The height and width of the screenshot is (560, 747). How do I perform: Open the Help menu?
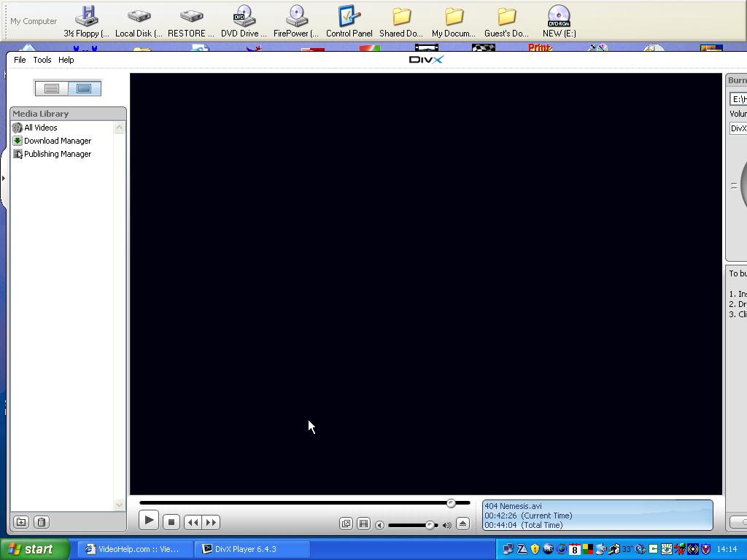66,60
